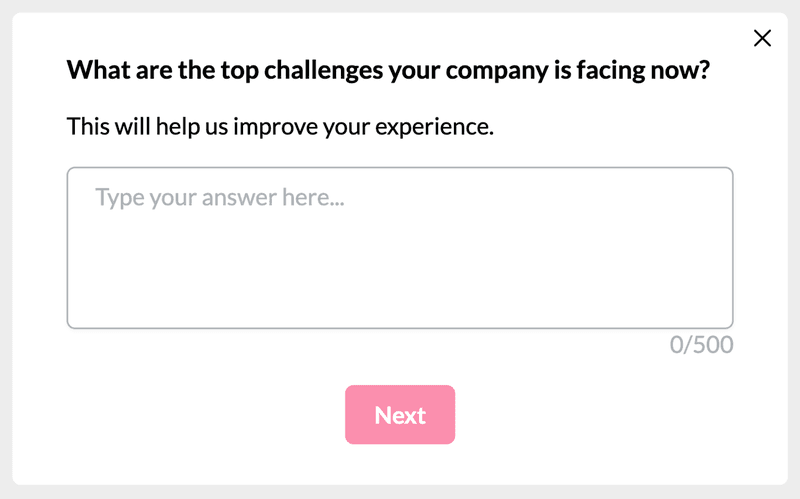Click the pink Next button
Screen dimensions: 800x499
pyautogui.click(x=400, y=415)
